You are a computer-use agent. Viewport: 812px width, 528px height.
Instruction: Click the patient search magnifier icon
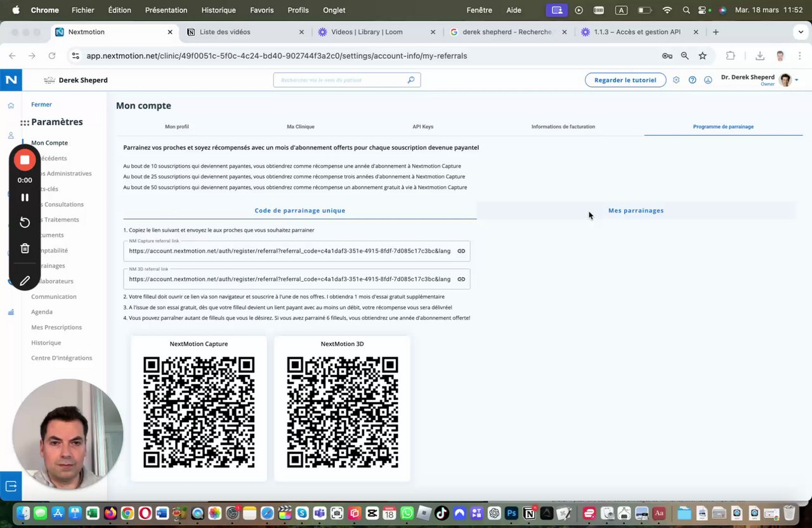point(411,80)
